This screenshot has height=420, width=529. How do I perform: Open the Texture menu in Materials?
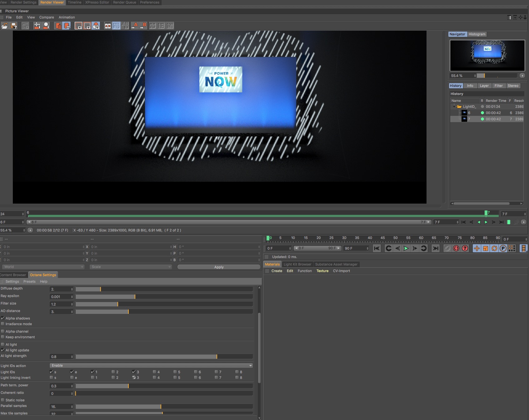coord(322,271)
